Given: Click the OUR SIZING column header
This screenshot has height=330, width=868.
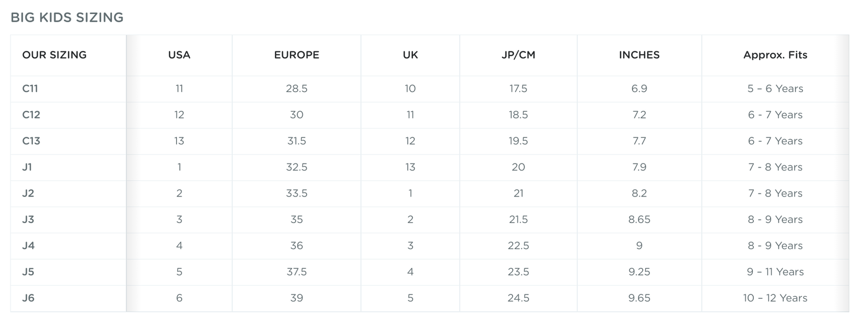Looking at the screenshot, I should (54, 55).
